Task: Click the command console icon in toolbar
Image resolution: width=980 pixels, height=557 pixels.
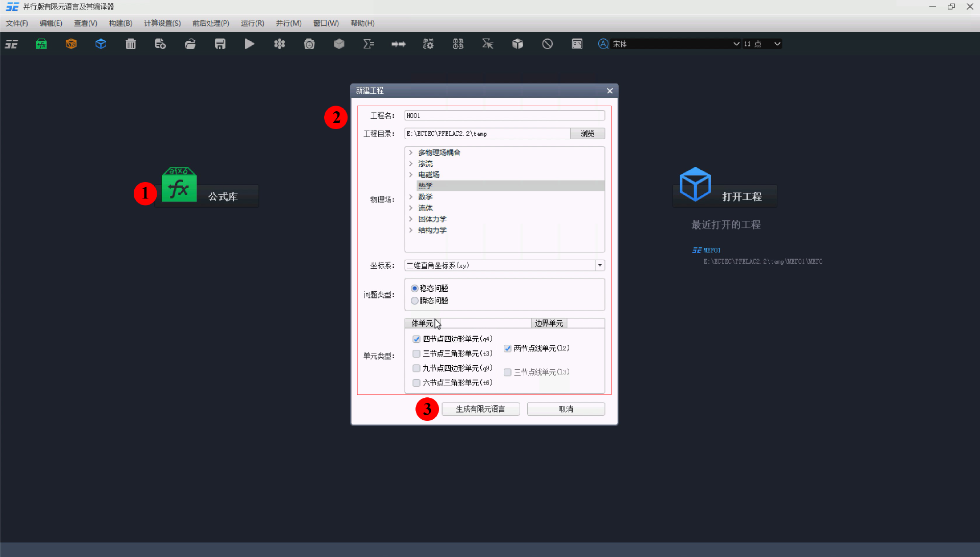Action: point(576,44)
